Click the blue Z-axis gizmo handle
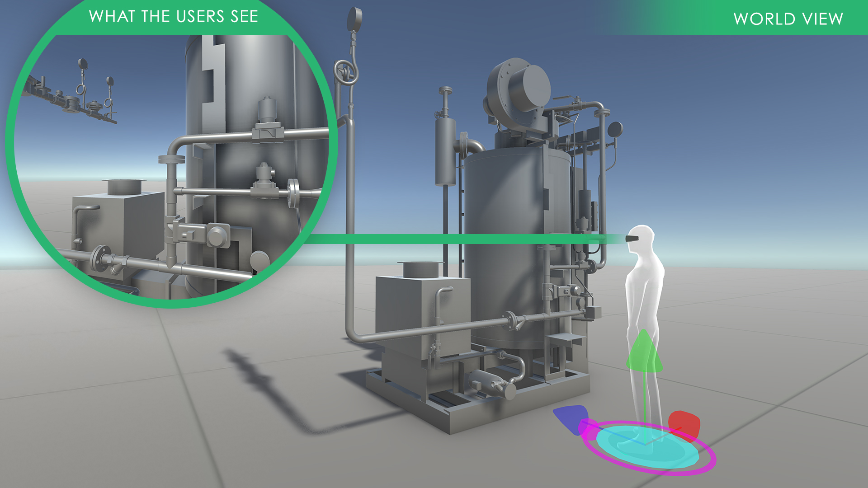 coord(571,419)
